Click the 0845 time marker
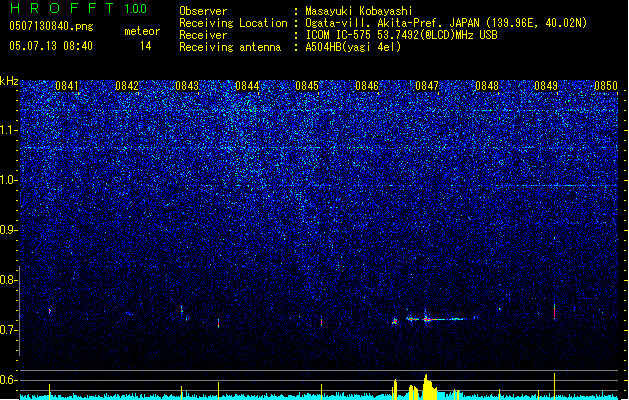The width and height of the screenshot is (629, 400). pyautogui.click(x=307, y=86)
